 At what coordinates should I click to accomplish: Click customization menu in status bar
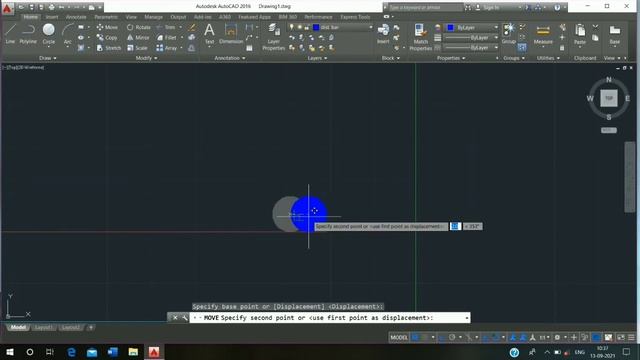pos(631,338)
